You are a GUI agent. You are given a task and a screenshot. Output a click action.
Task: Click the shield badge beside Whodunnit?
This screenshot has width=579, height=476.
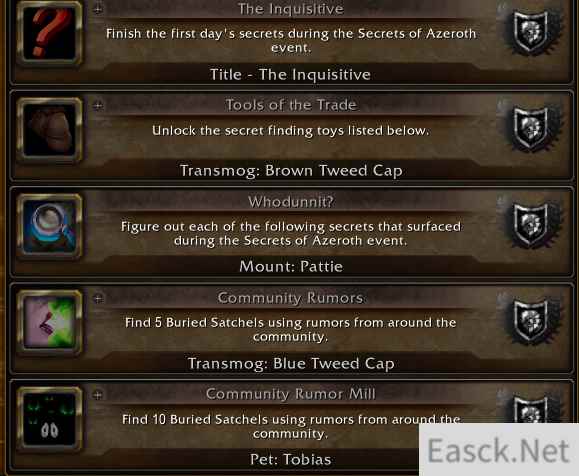[x=531, y=225]
